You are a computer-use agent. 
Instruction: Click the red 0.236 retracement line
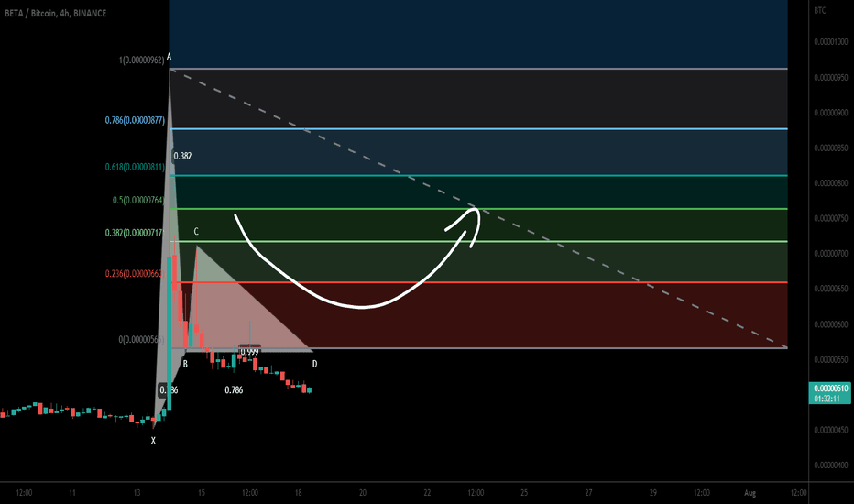coord(479,282)
